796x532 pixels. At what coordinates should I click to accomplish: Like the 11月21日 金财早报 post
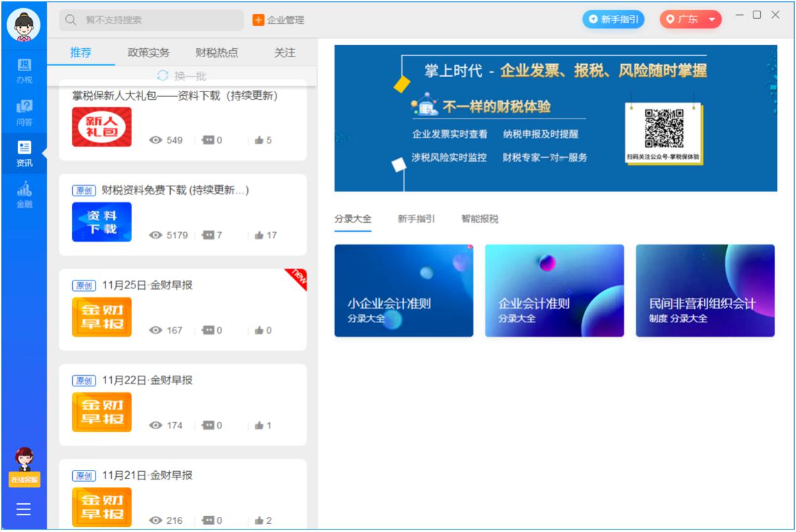point(259,521)
